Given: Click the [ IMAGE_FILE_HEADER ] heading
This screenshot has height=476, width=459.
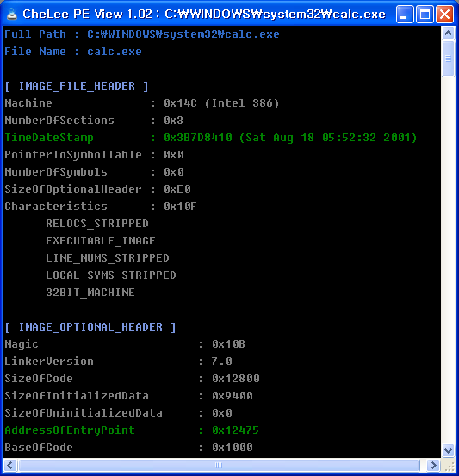Looking at the screenshot, I should (x=77, y=86).
